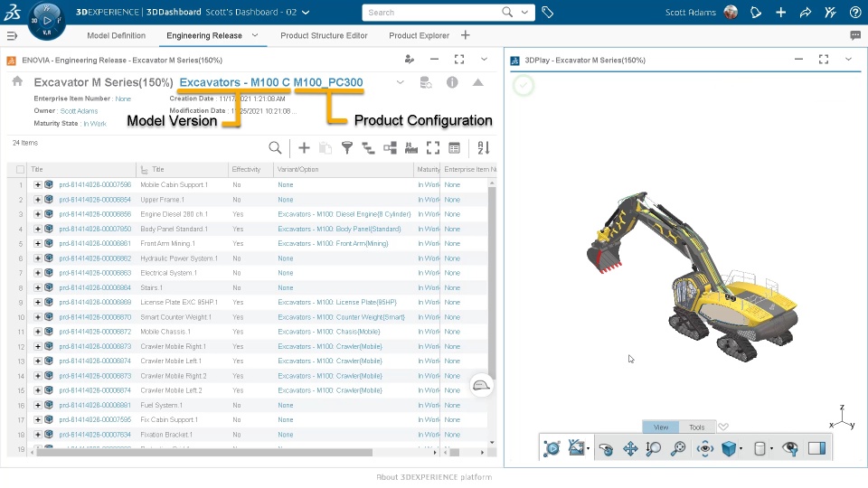
Task: Select the View tab in 3DPlay
Action: pyautogui.click(x=661, y=427)
